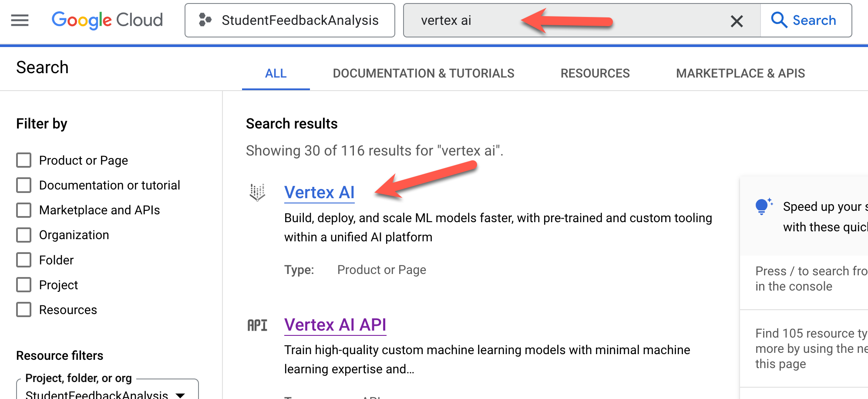
Task: Open the navigation hamburger menu
Action: point(19,20)
